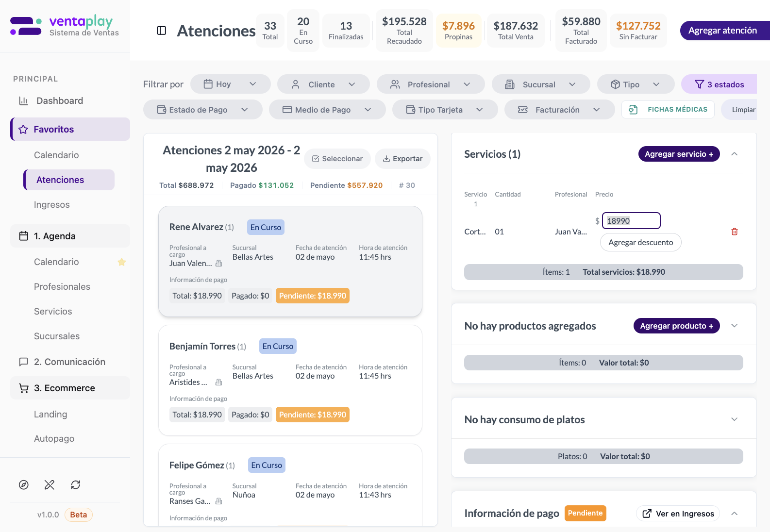Viewport: 770px width, 532px height.
Task: Open the Benjamín Torres attention card
Action: pyautogui.click(x=290, y=380)
